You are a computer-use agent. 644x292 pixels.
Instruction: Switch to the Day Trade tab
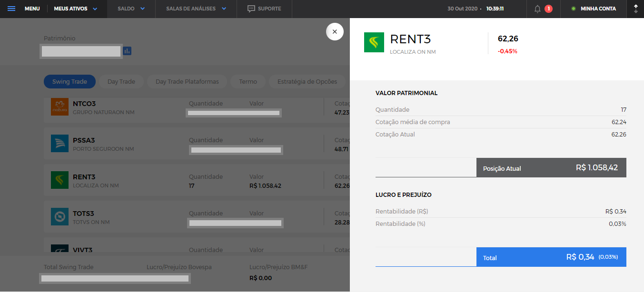click(x=121, y=82)
